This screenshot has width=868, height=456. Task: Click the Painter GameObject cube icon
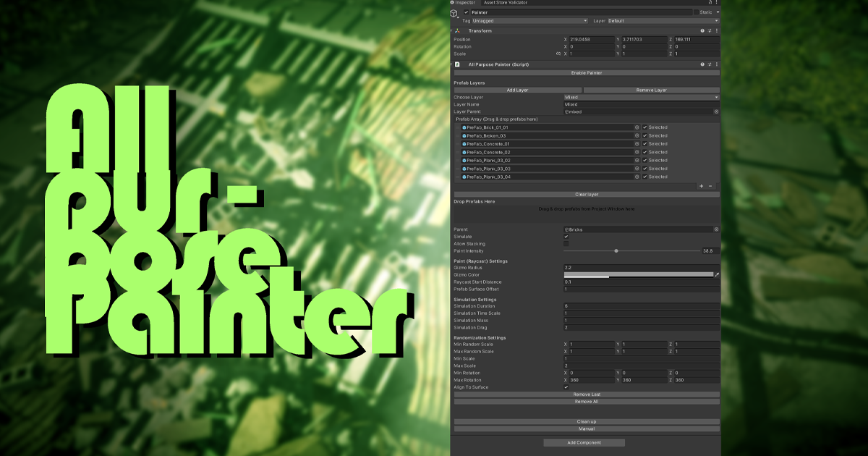(454, 14)
